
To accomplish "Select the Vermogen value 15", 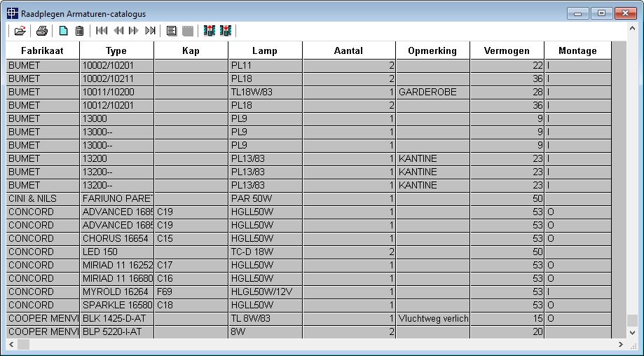I will click(x=507, y=318).
